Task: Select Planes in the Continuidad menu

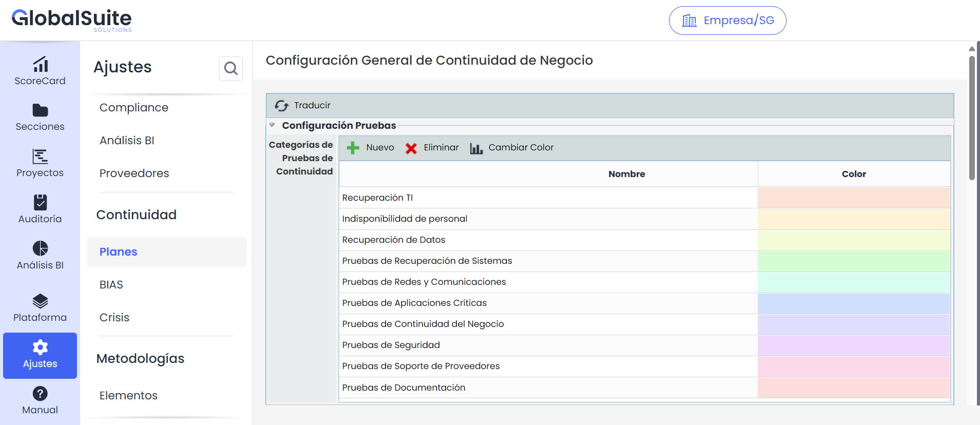Action: pos(119,252)
